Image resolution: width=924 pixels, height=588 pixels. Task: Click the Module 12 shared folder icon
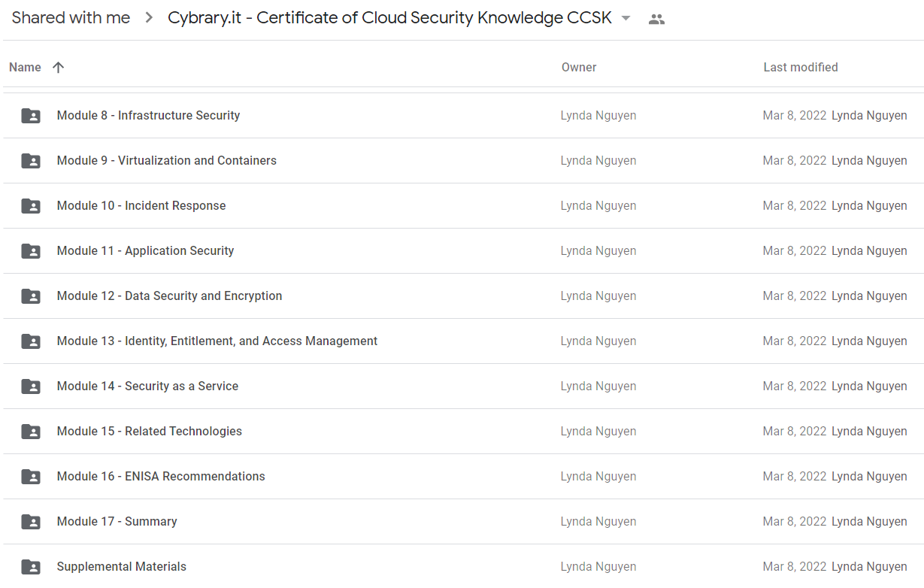(31, 296)
